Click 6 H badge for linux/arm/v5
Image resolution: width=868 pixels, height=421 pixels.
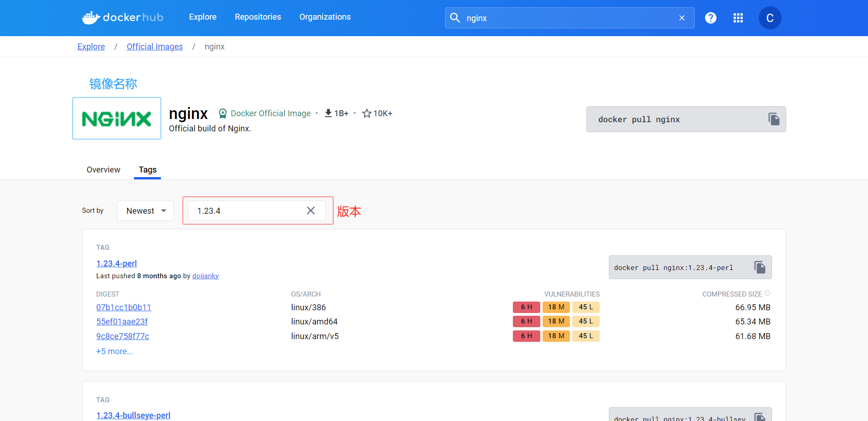(526, 336)
